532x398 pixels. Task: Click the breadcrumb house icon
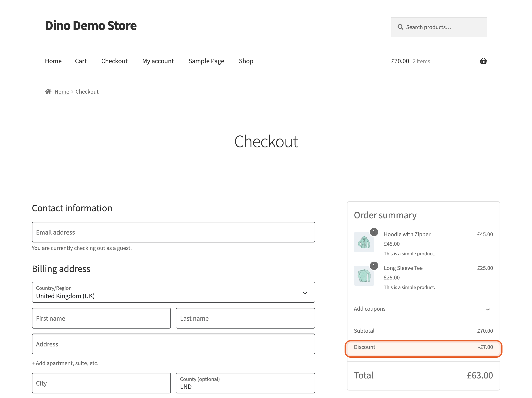click(x=48, y=91)
